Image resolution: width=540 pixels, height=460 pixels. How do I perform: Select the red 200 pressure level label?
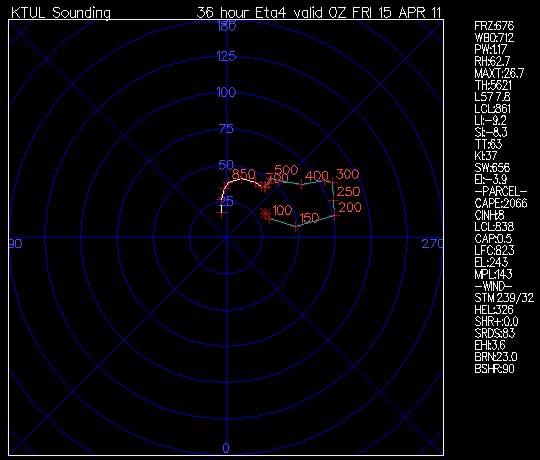pyautogui.click(x=350, y=207)
